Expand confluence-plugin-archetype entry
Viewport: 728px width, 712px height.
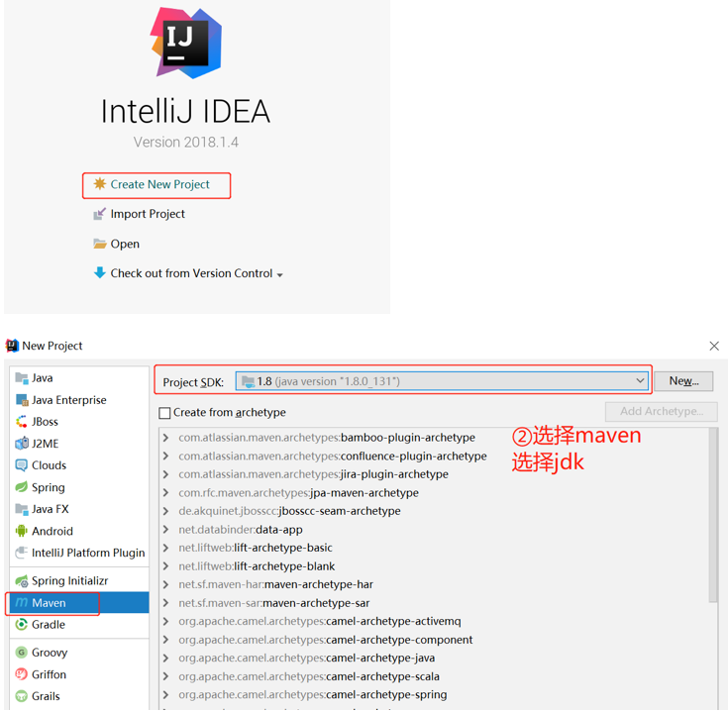point(165,456)
